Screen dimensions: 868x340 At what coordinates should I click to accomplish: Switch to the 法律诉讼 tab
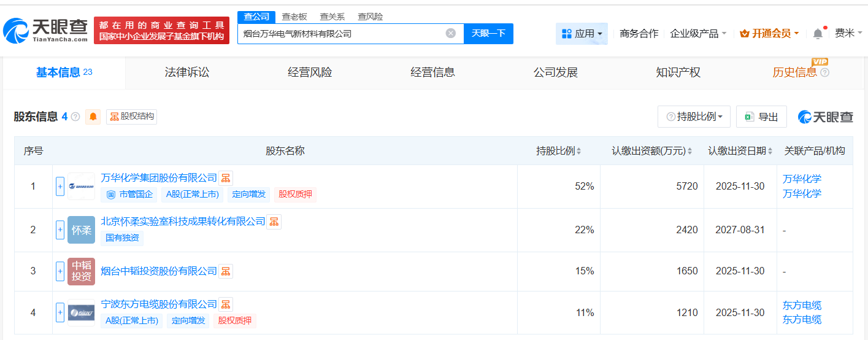[x=187, y=72]
